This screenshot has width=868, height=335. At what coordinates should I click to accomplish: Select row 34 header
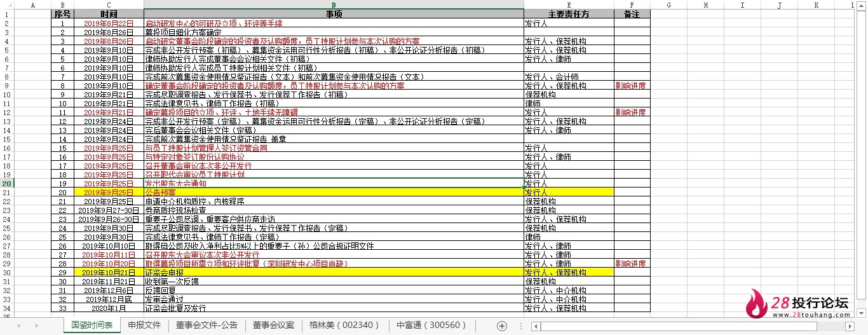tap(6, 308)
